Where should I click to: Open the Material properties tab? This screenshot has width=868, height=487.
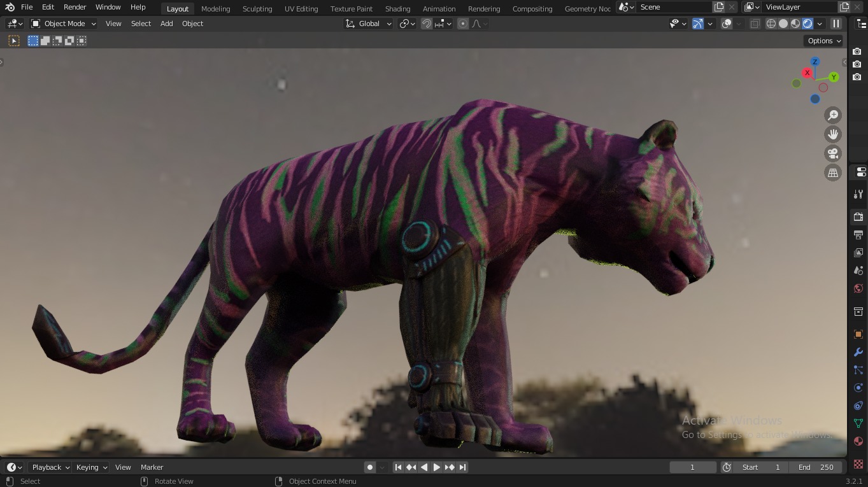click(x=858, y=441)
